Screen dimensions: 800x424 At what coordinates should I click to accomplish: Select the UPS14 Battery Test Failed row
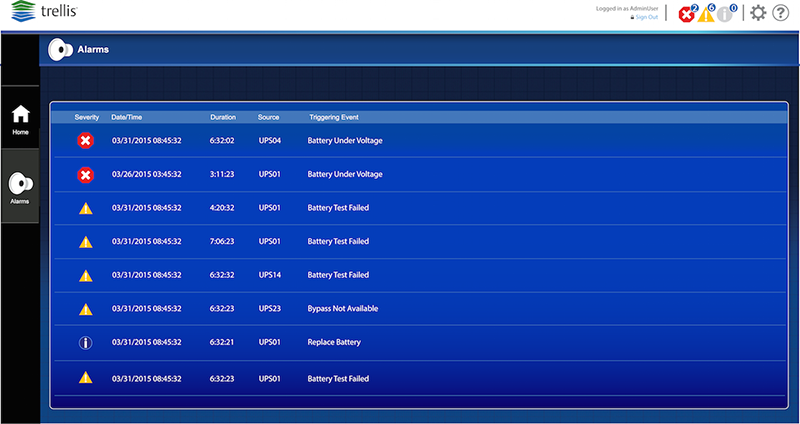[x=338, y=275]
